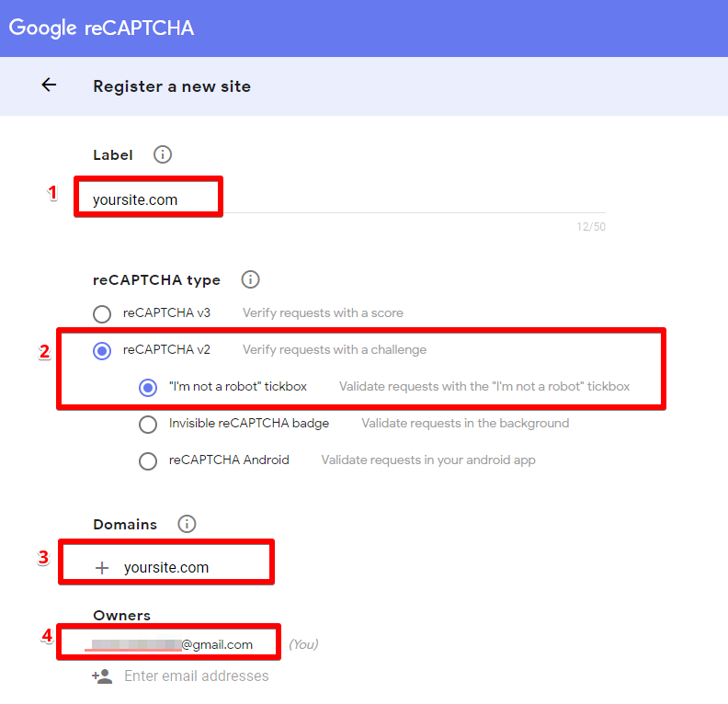Screen dimensions: 728x704
Task: Click the "Validate requests in the background" text
Action: tap(465, 424)
